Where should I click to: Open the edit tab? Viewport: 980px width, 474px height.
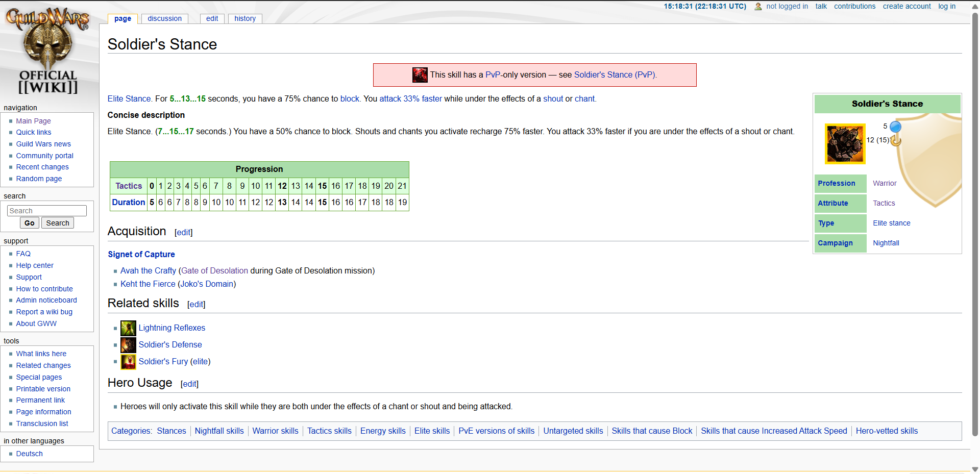click(212, 18)
